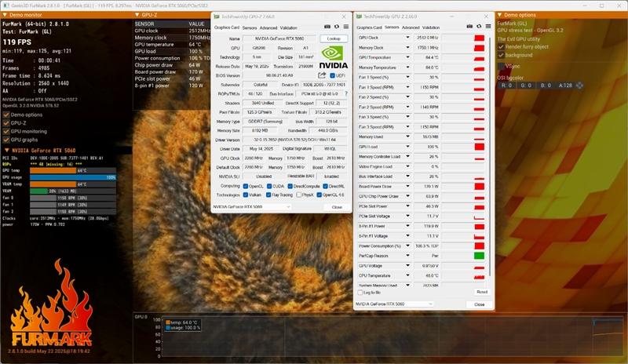Toggle the OpenCL checkbox
The image size is (628, 364).
tap(246, 186)
